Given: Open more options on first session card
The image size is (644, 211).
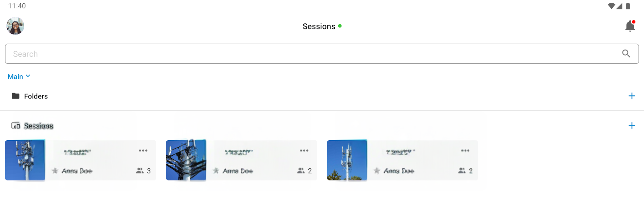Looking at the screenshot, I should tap(143, 151).
